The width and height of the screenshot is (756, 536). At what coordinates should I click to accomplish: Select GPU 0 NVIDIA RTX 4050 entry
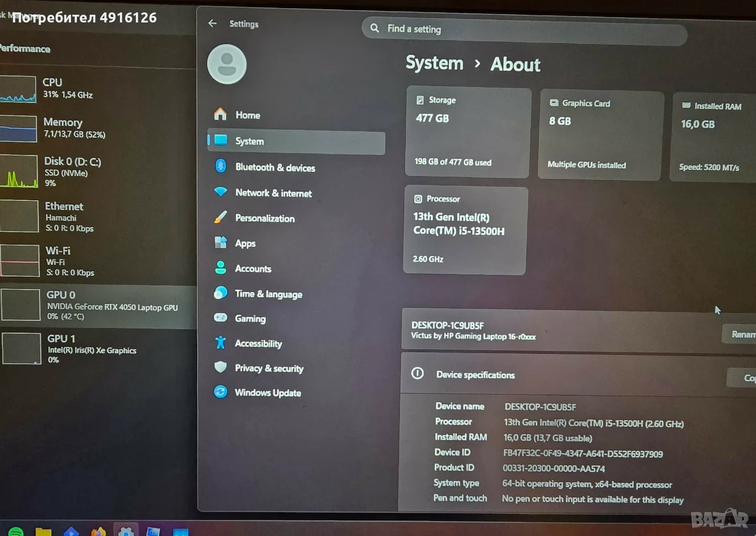pos(97,307)
